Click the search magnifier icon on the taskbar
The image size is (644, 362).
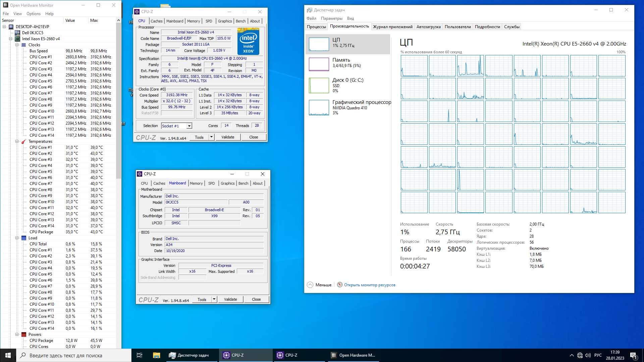pos(23,355)
